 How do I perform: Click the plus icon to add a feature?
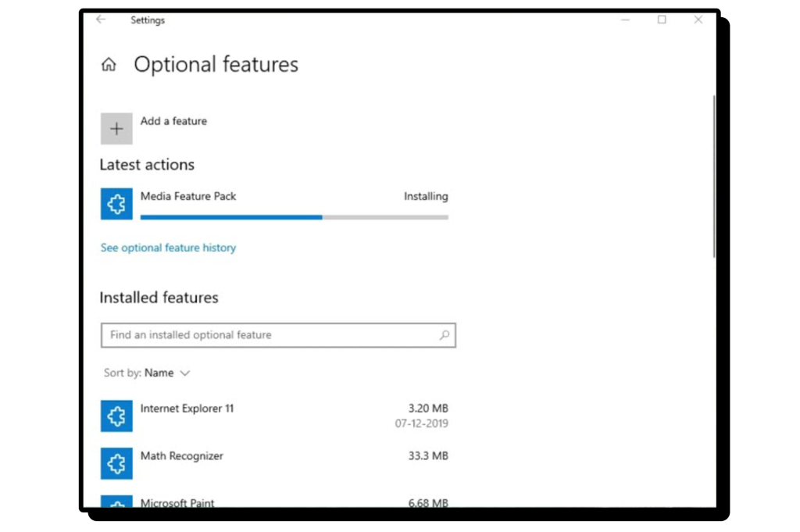pos(116,129)
